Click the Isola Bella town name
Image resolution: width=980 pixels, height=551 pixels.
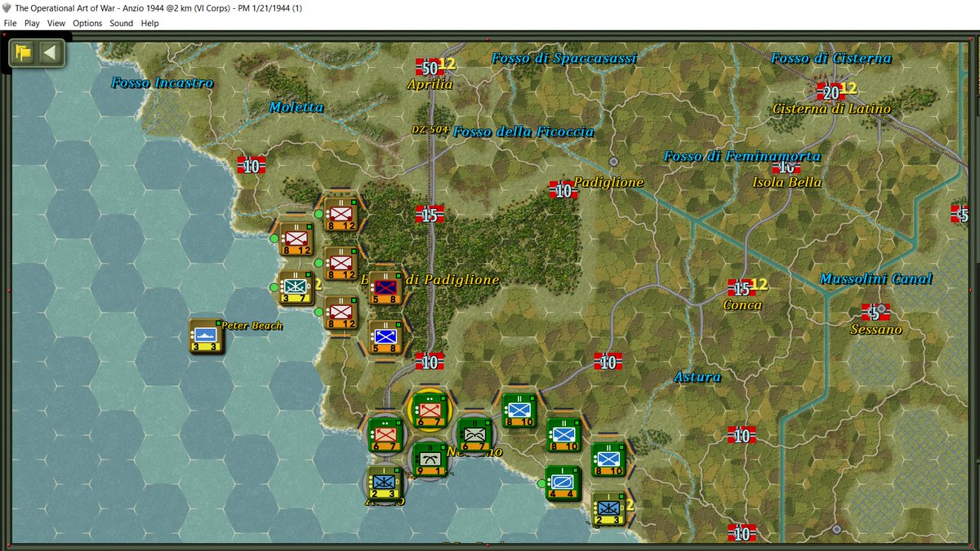pyautogui.click(x=787, y=182)
